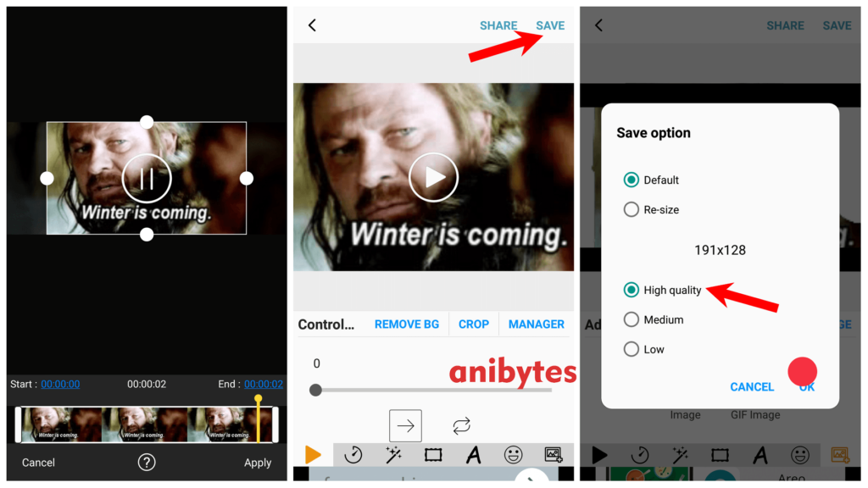Image resolution: width=868 pixels, height=488 pixels.
Task: Open the playback speed/timer tool
Action: pos(353,455)
